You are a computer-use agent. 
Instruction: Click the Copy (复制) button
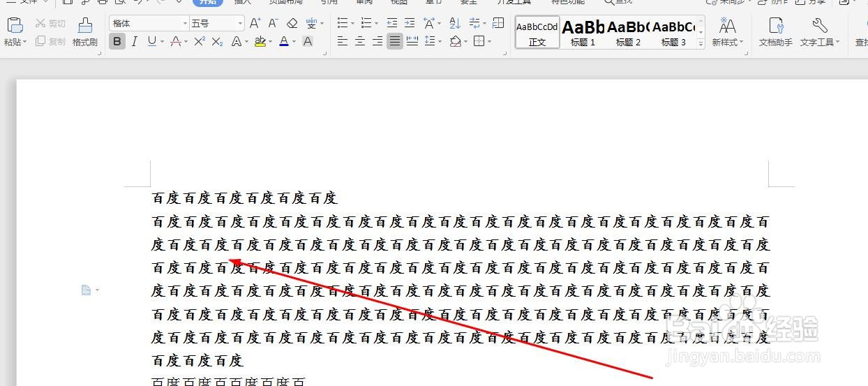[x=50, y=42]
